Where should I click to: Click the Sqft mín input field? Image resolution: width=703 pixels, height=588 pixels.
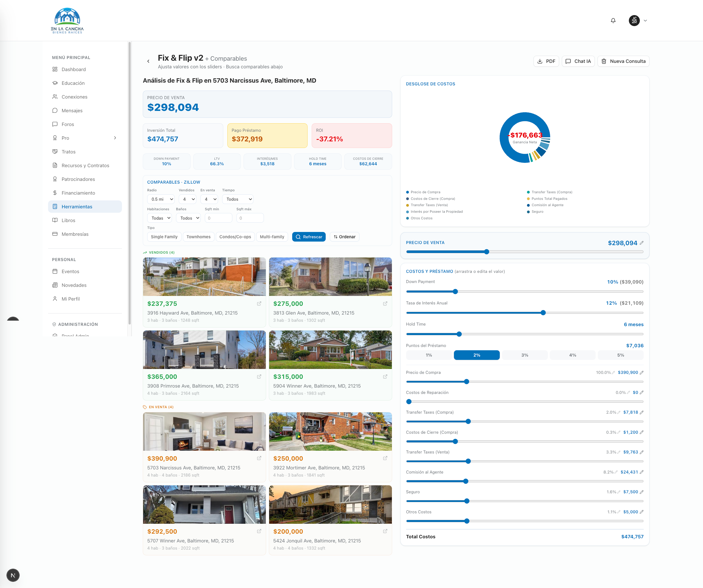click(x=218, y=218)
